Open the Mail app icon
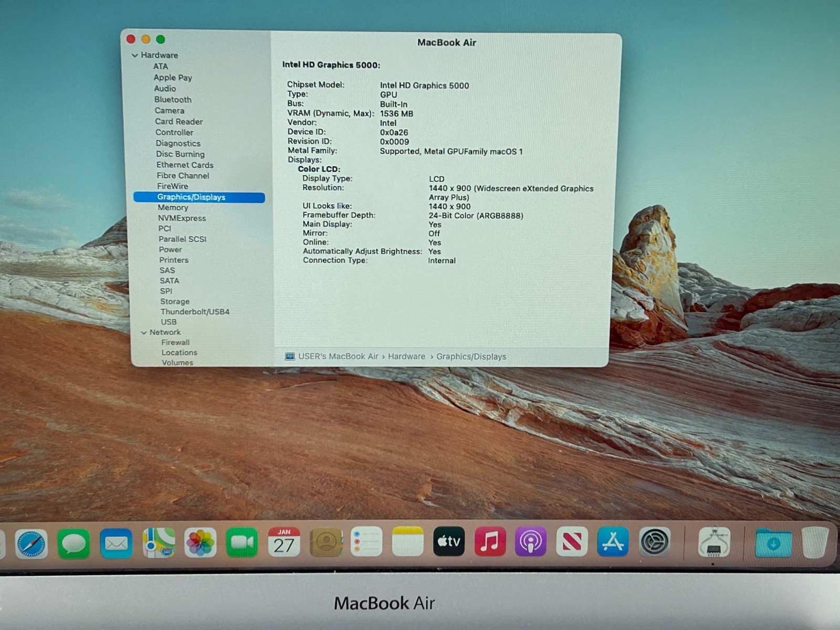 point(116,543)
